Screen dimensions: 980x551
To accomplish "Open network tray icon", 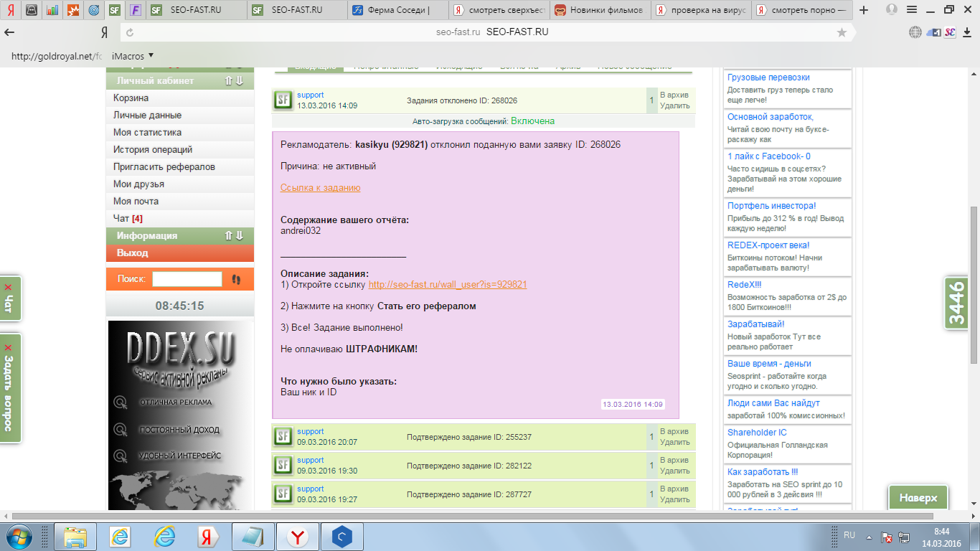I will (904, 537).
